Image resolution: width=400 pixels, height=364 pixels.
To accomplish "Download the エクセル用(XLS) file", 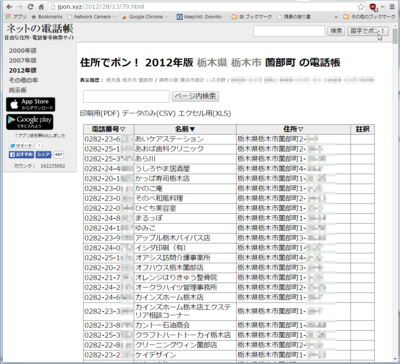I will (204, 113).
